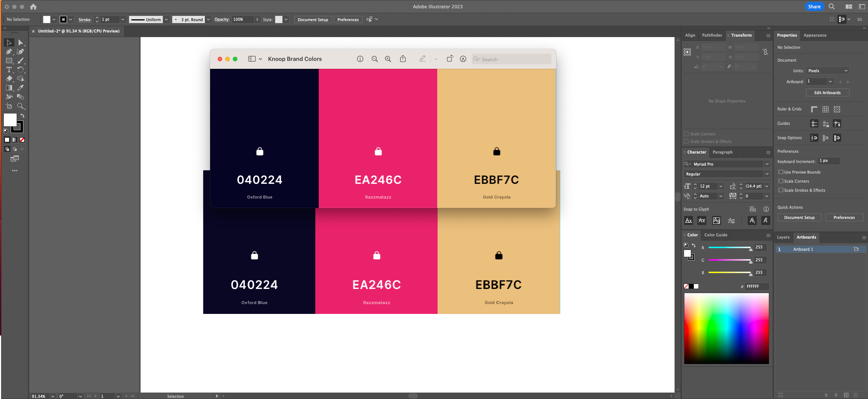Click the Edit Artboards button

(827, 92)
